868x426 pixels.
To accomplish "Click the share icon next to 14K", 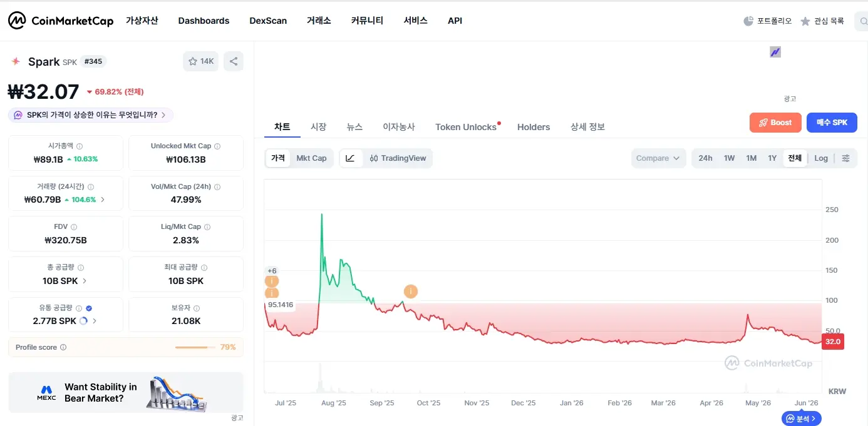I will click(234, 61).
